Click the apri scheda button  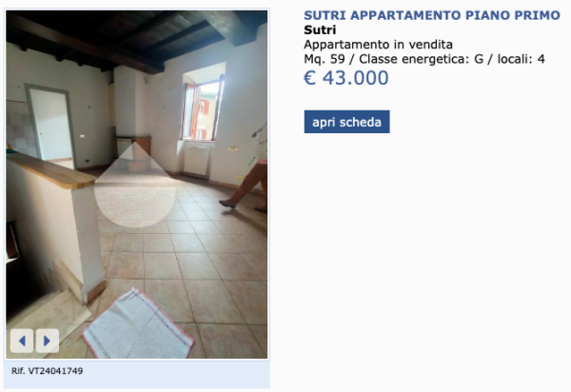(x=346, y=122)
